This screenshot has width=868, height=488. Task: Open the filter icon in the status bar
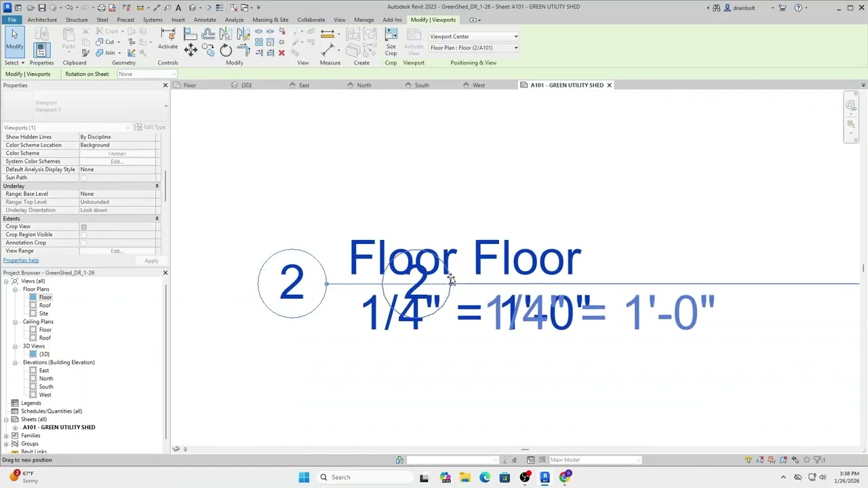click(x=818, y=460)
